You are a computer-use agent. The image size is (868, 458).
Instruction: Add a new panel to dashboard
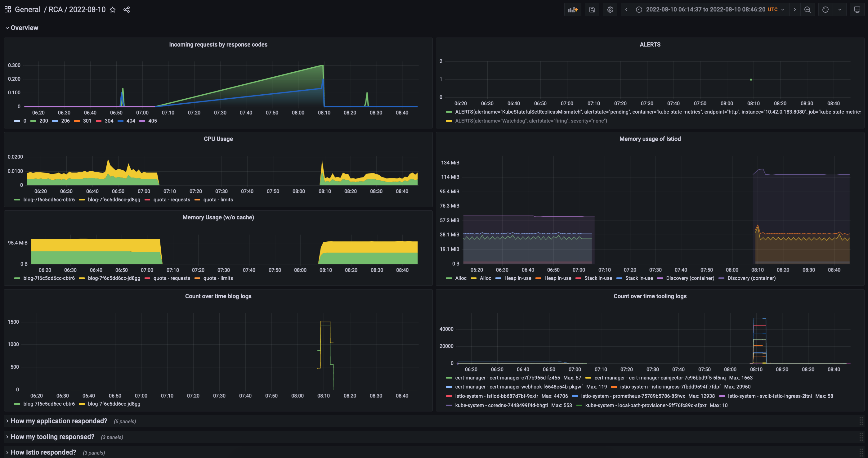(x=572, y=9)
